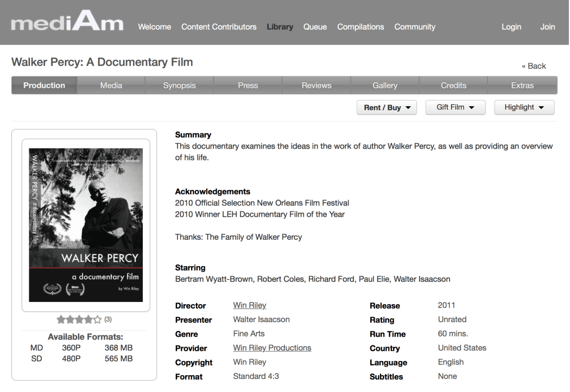Image resolution: width=570 pixels, height=392 pixels.
Task: Click the star rating below the poster
Action: 79,319
